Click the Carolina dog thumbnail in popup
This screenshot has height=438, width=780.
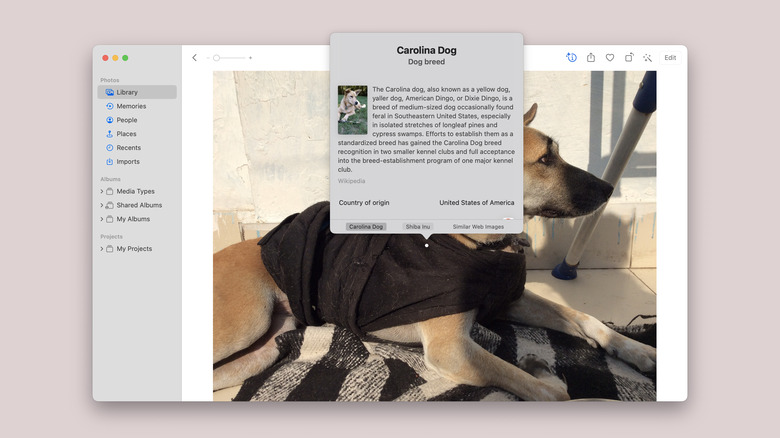(352, 110)
